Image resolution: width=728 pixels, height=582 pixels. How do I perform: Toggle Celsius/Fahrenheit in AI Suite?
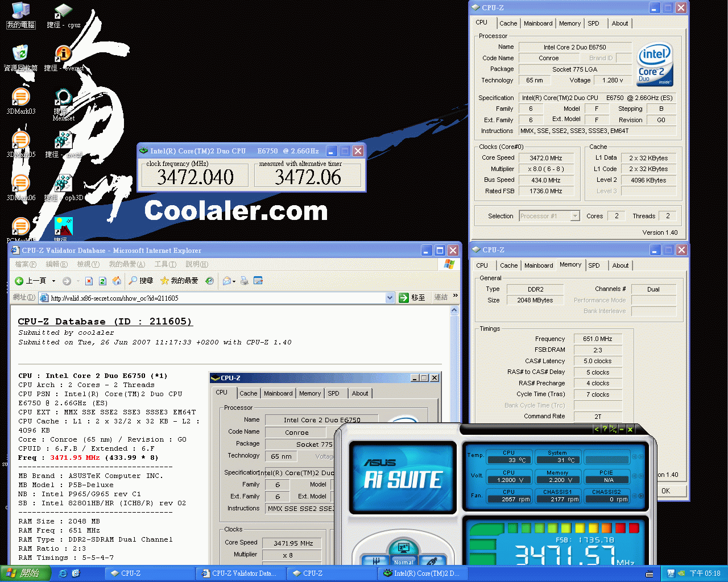click(x=613, y=429)
